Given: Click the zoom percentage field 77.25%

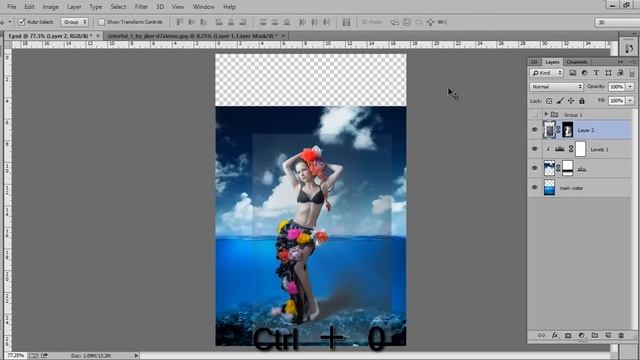Looking at the screenshot, I should click(16, 356).
